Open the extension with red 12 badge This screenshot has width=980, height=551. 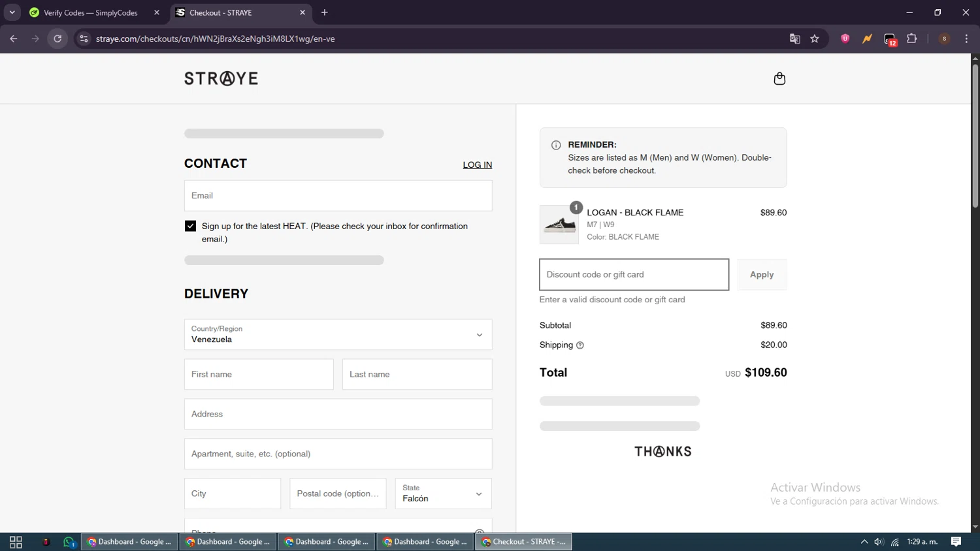(890, 39)
